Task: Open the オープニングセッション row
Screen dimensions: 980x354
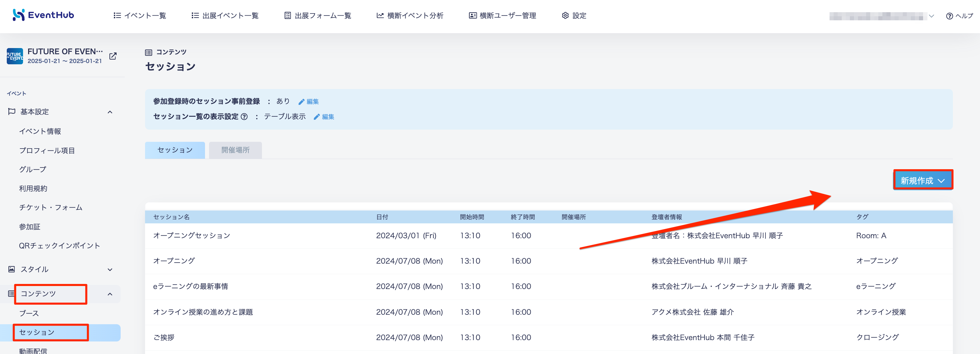Action: click(549, 236)
